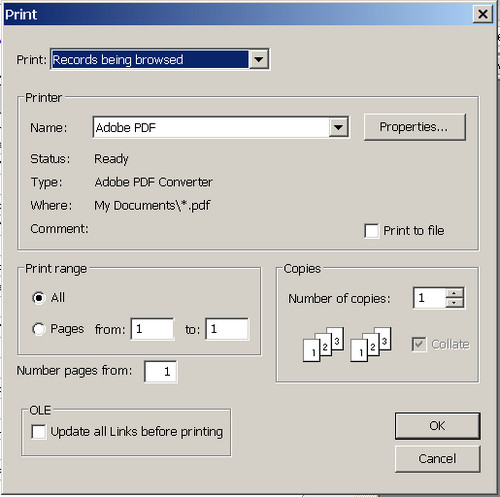Focus the Number pages from field
500x497 pixels.
(x=161, y=371)
